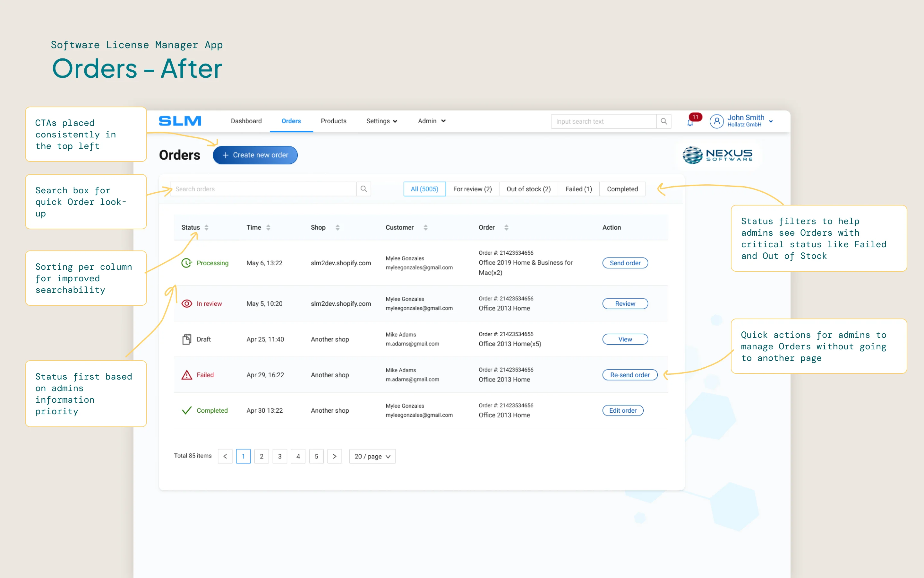The width and height of the screenshot is (924, 578).
Task: Click the Re-send order button
Action: [x=630, y=375]
